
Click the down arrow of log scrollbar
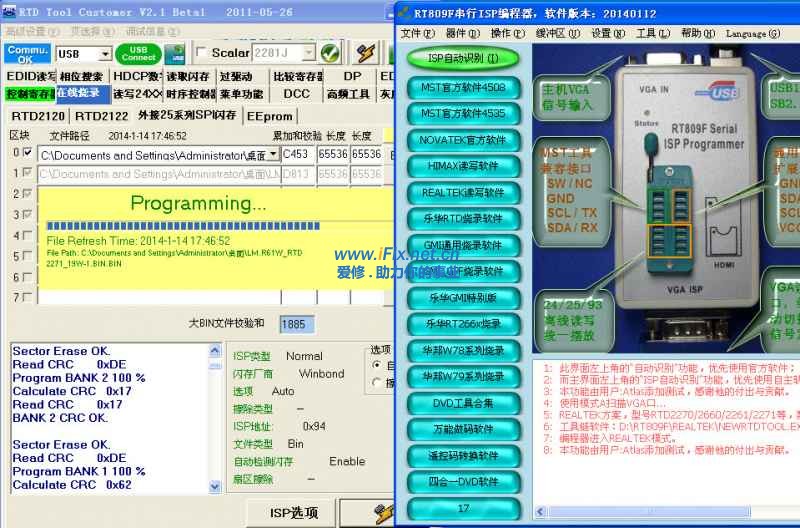215,487
